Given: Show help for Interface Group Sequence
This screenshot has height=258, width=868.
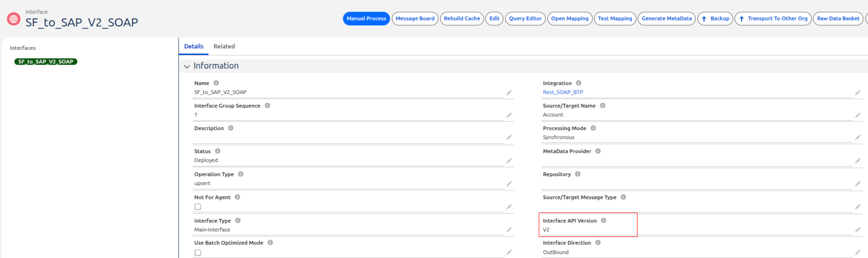Looking at the screenshot, I should click(267, 106).
